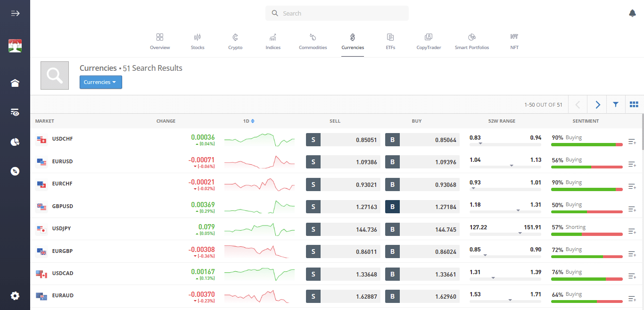Viewport: 644px width, 310px height.
Task: Switch to grid view layout
Action: [x=634, y=104]
